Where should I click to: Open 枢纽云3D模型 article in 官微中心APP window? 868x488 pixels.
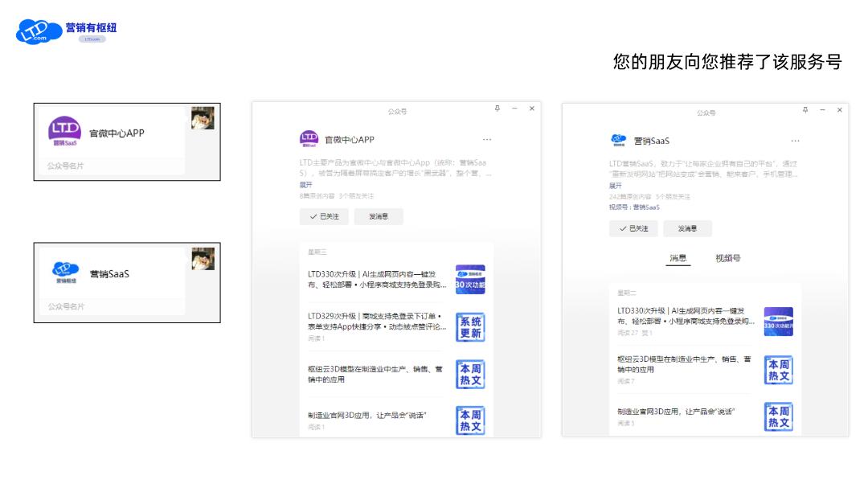pos(375,375)
